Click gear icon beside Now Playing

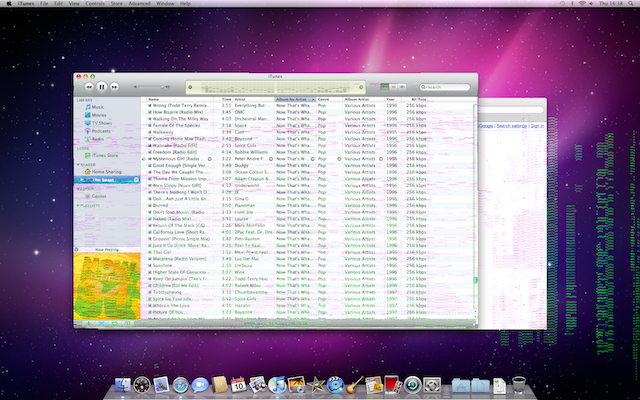76,249
